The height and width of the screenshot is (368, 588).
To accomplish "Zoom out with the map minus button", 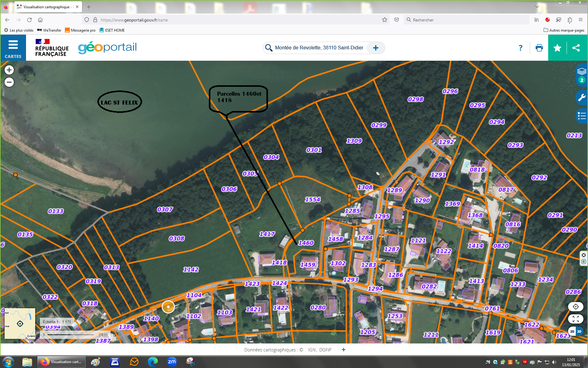I will (9, 82).
